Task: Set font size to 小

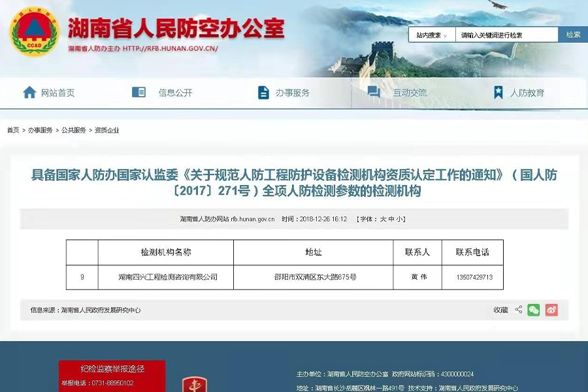Action: tap(399, 219)
